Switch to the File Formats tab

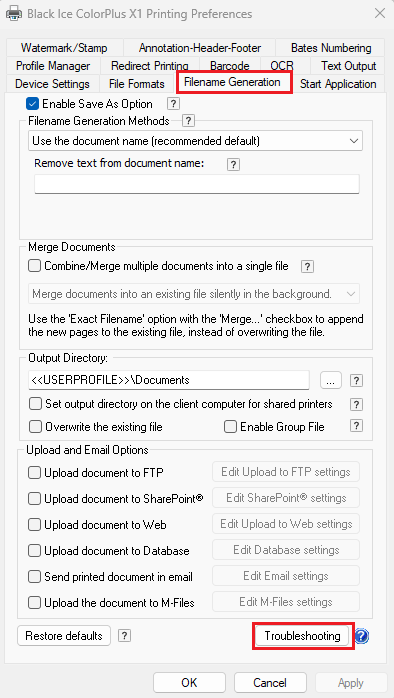pos(137,84)
